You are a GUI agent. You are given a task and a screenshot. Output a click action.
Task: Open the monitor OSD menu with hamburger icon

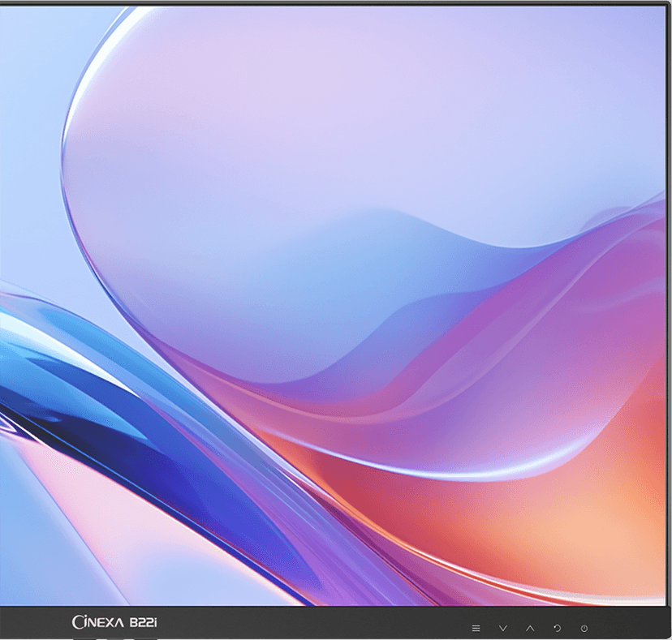point(476,628)
